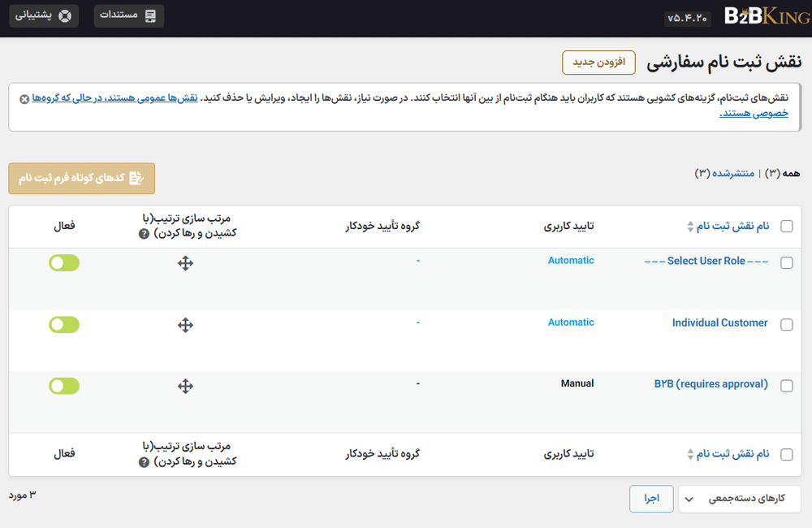
Task: Open B2B (requires approval) role link
Action: click(710, 384)
